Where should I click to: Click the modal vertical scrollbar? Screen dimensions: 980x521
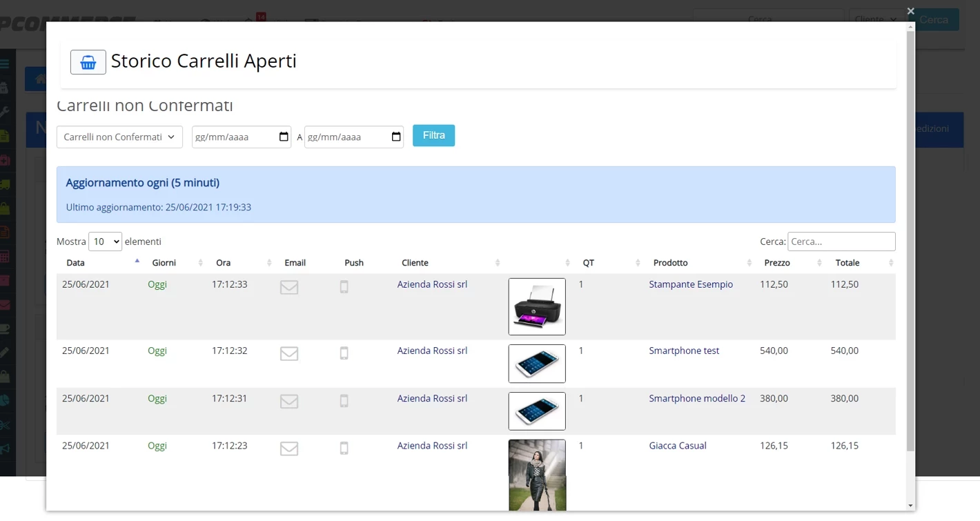coord(910,242)
